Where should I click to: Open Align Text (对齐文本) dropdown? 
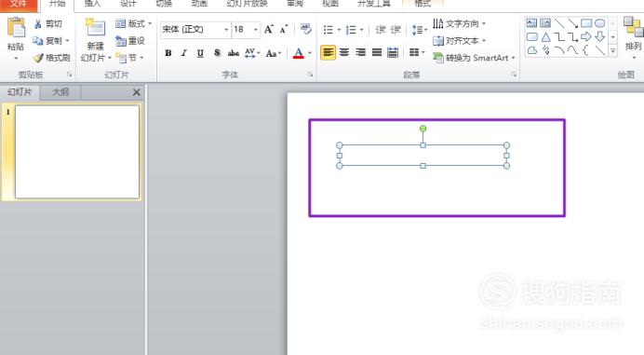[459, 41]
